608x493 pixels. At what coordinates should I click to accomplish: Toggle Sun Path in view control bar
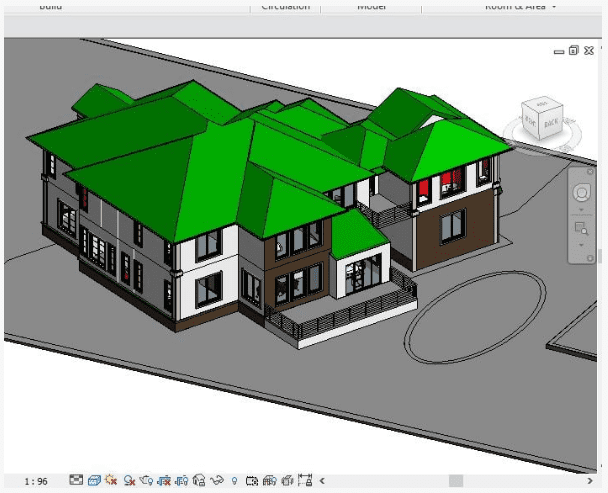(111, 481)
